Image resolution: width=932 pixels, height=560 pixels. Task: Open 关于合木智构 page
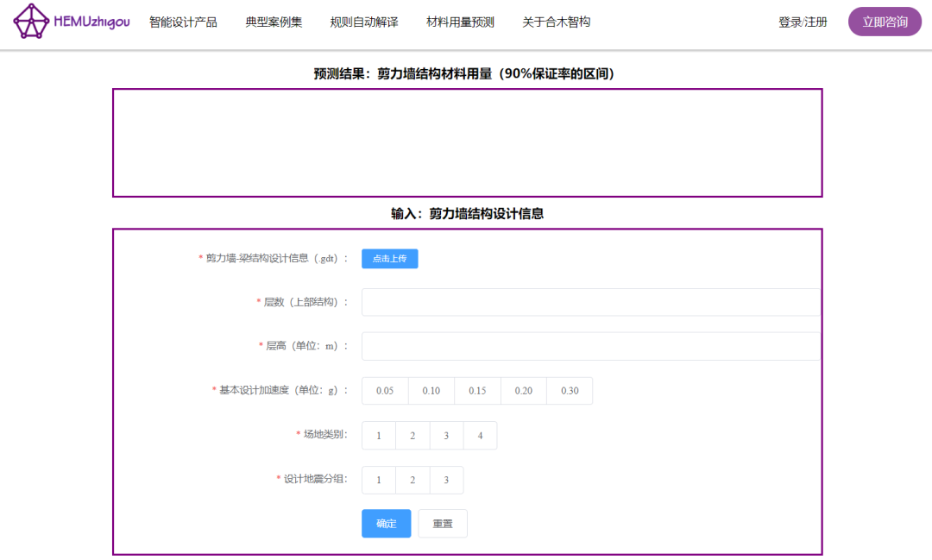tap(557, 22)
